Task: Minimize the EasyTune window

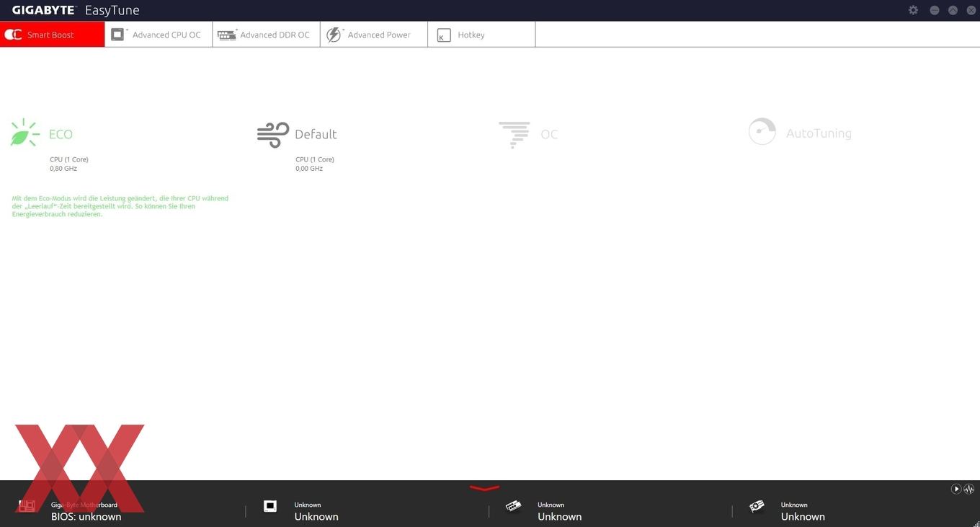Action: [935, 10]
